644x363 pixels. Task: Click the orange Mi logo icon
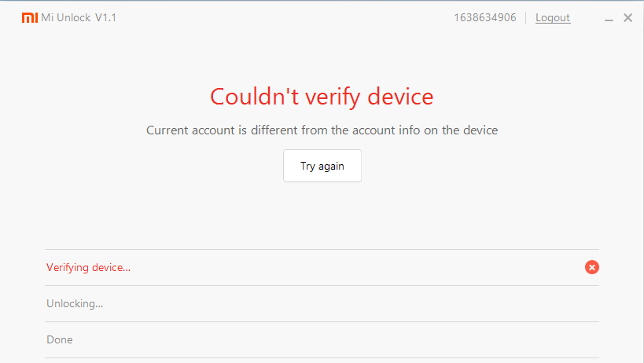[29, 17]
